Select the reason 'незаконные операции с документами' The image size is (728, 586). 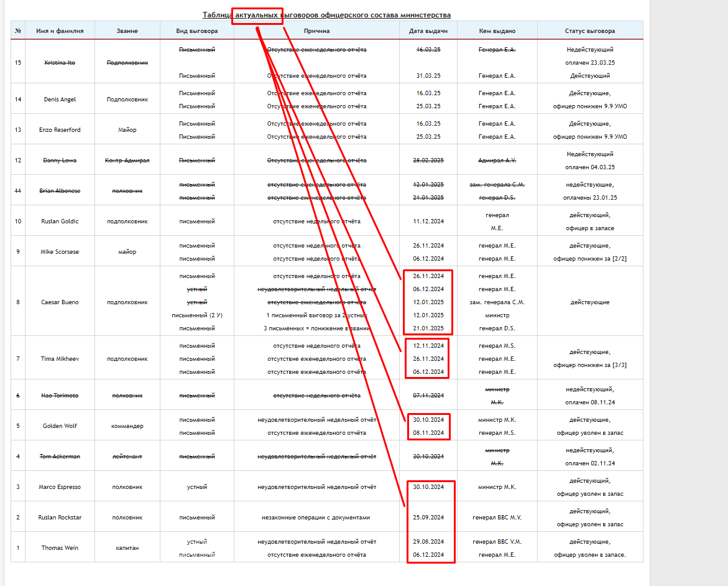point(316,518)
